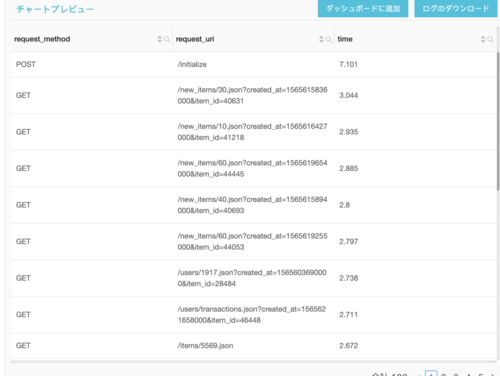Click the time value 2.8 cell
The image size is (500, 376).
click(345, 205)
